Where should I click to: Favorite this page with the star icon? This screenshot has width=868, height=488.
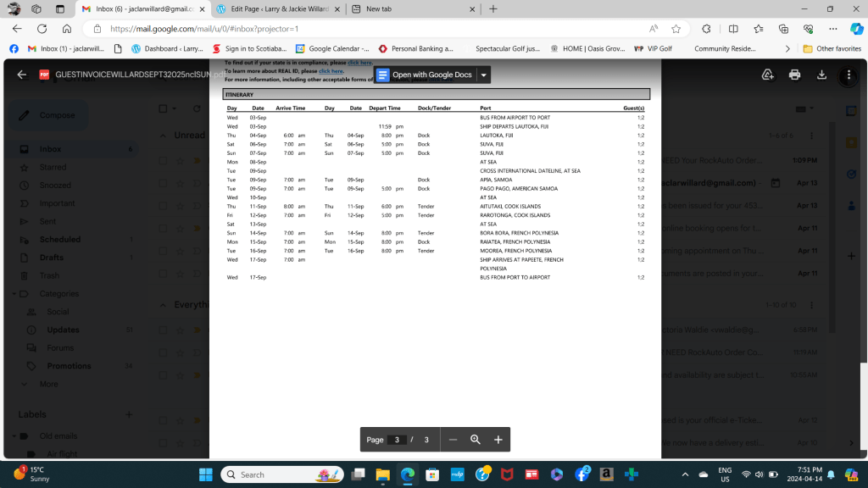(x=676, y=28)
